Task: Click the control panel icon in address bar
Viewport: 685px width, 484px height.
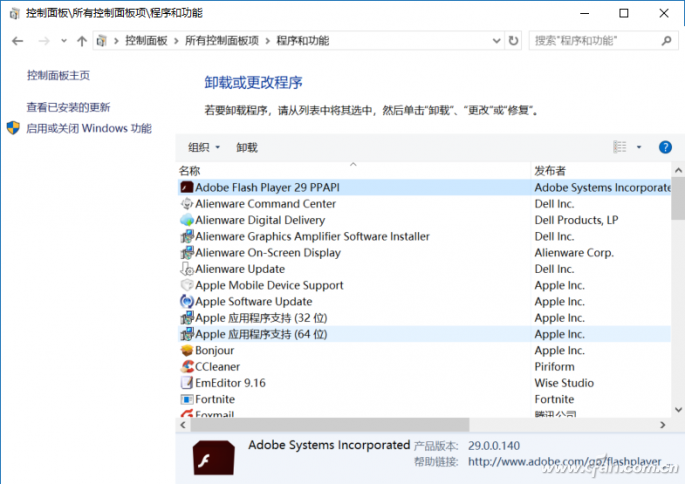Action: [x=101, y=41]
